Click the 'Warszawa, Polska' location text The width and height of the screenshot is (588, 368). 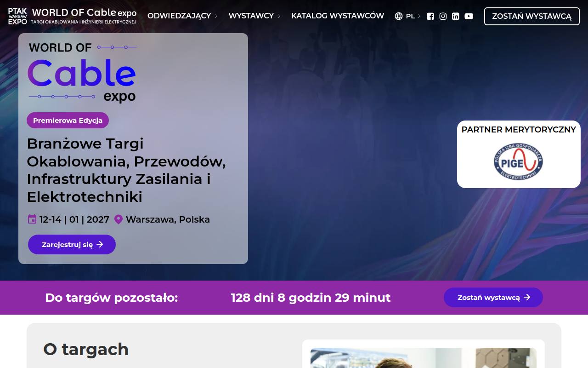click(x=168, y=219)
